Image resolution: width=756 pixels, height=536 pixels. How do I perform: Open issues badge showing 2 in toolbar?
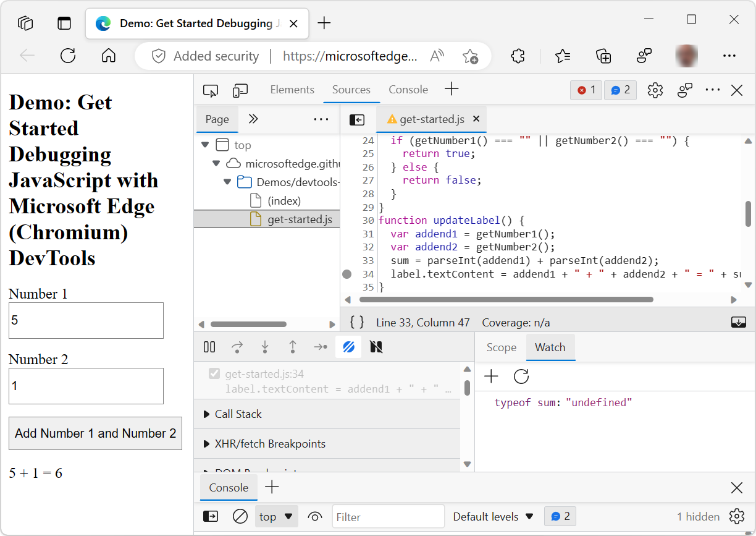click(620, 90)
